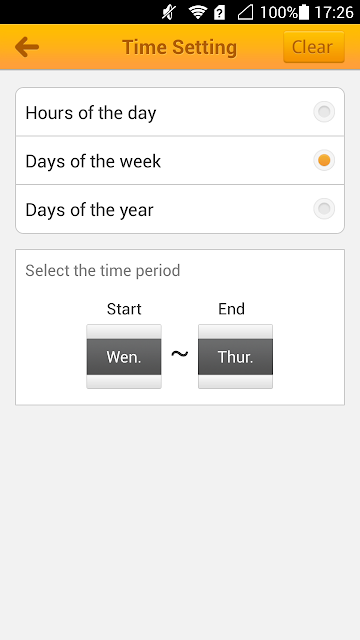Move Start day picker to next value
The width and height of the screenshot is (360, 640).
pyautogui.click(x=124, y=382)
